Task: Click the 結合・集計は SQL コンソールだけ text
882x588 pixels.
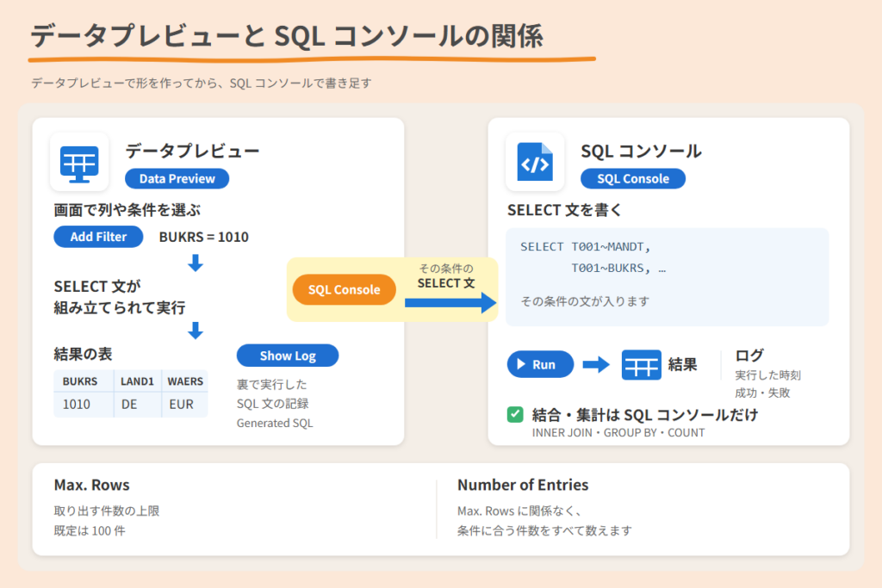Action: (645, 416)
